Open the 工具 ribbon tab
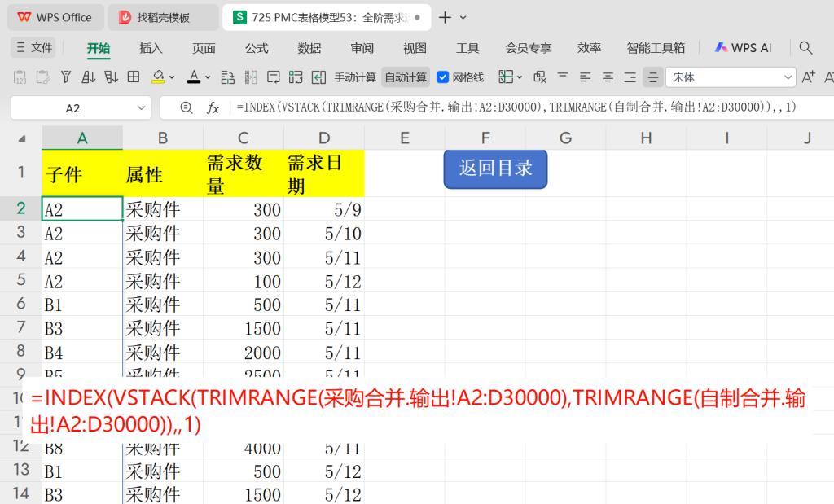This screenshot has width=834, height=504. pyautogui.click(x=467, y=48)
